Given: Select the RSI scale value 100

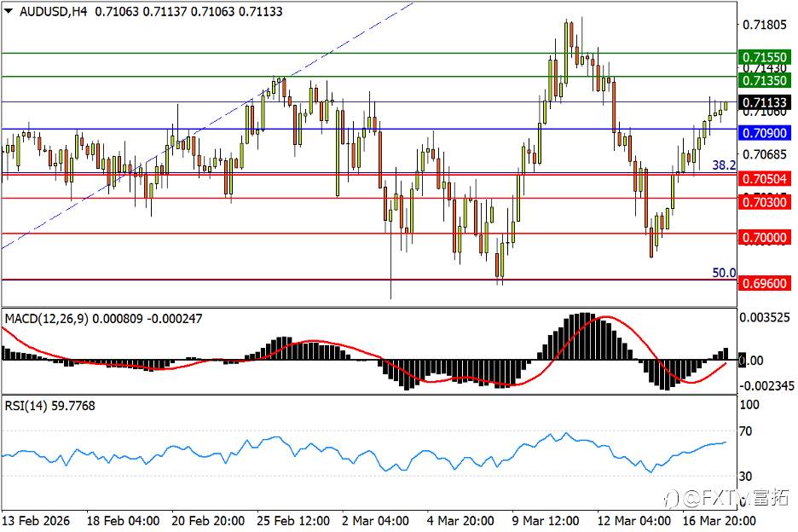Looking at the screenshot, I should [749, 405].
